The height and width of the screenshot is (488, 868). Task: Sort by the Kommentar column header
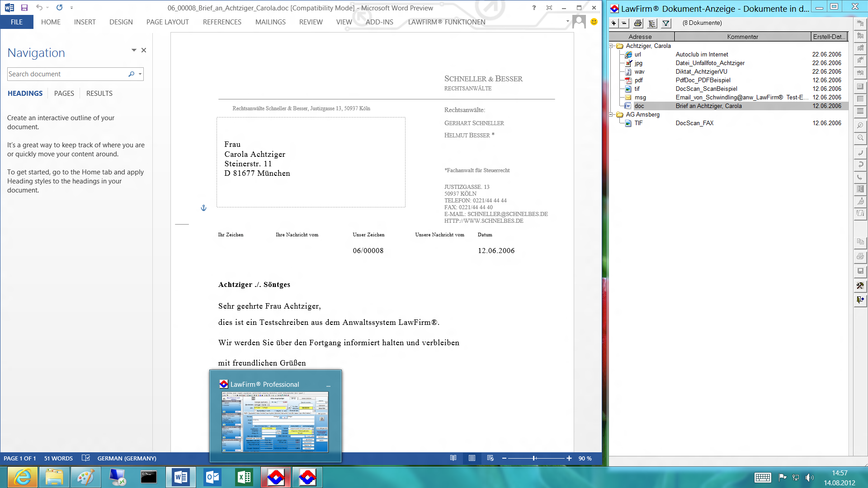742,37
